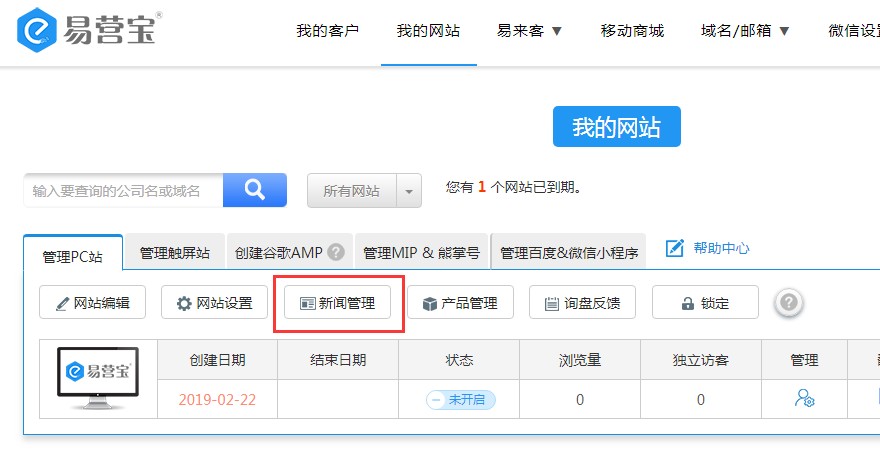880x457 pixels.
Task: Open the 帮助中心 link
Action: tap(721, 248)
